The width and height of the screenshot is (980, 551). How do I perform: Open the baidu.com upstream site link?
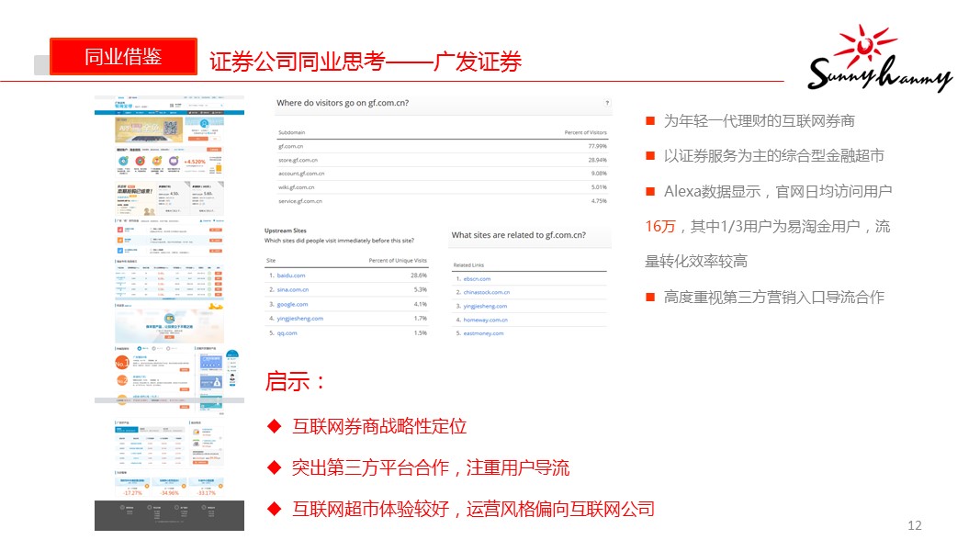291,275
